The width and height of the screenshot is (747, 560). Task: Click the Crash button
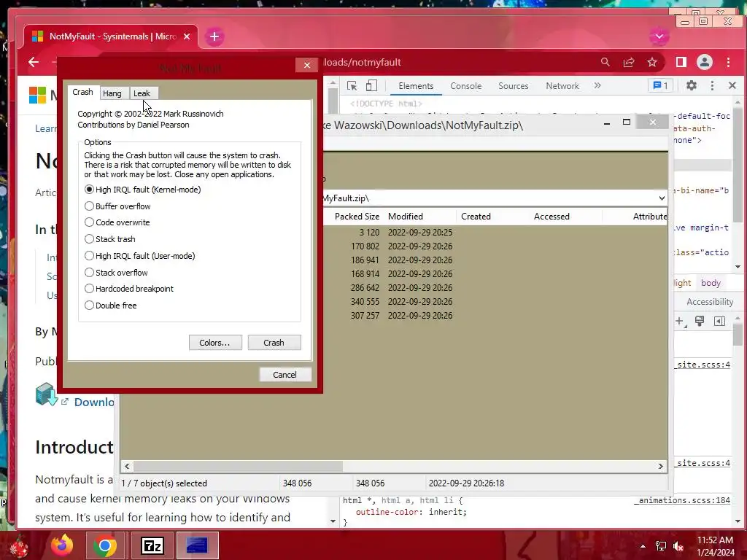coord(274,343)
